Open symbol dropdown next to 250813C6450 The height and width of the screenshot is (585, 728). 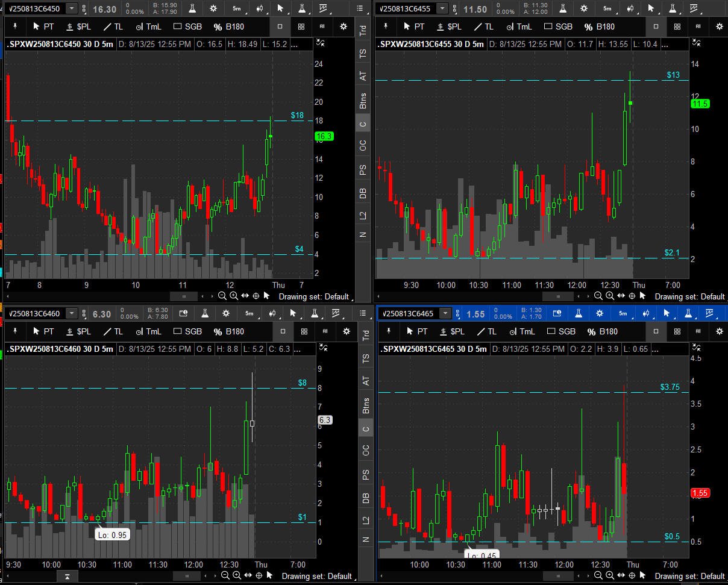click(72, 8)
